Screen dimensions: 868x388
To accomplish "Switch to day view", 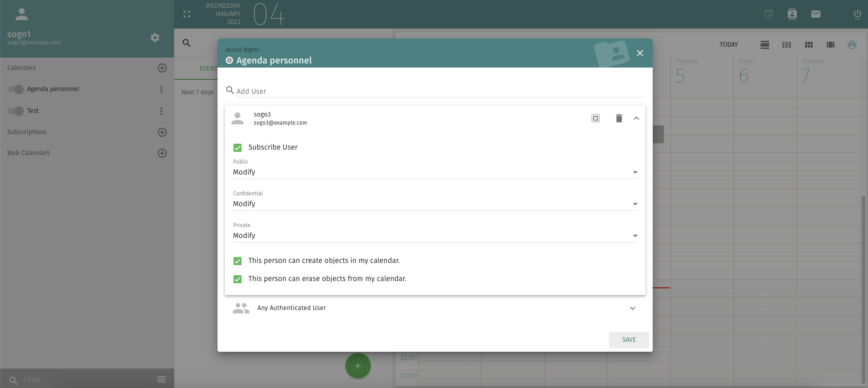I will tap(765, 45).
